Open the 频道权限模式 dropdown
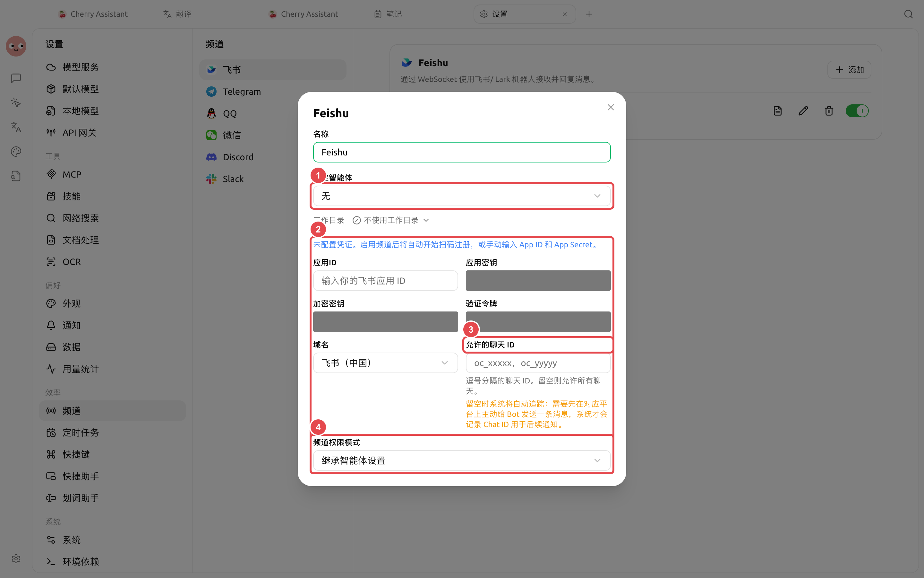The height and width of the screenshot is (578, 924). coord(462,461)
